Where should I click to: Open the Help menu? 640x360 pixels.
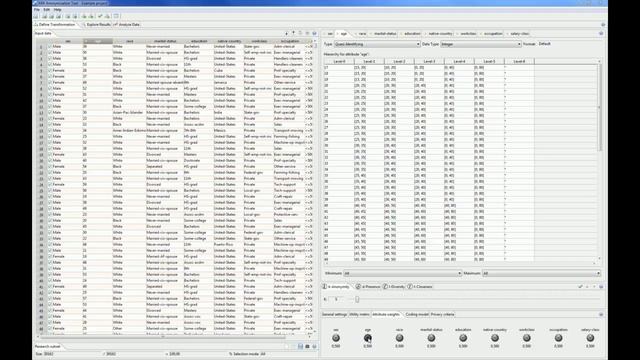58,9
